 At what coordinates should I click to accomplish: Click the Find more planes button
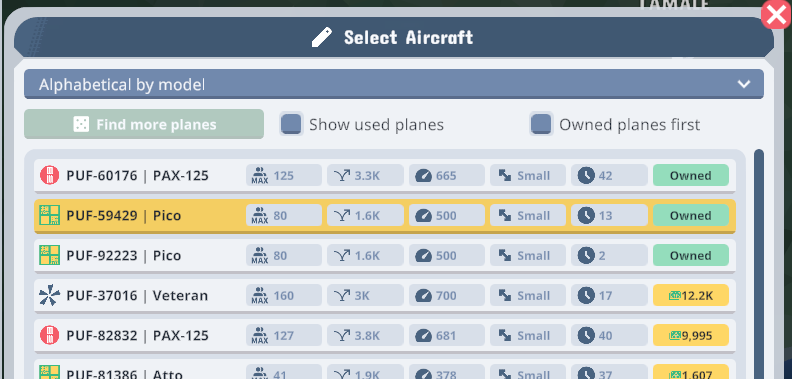click(x=144, y=124)
